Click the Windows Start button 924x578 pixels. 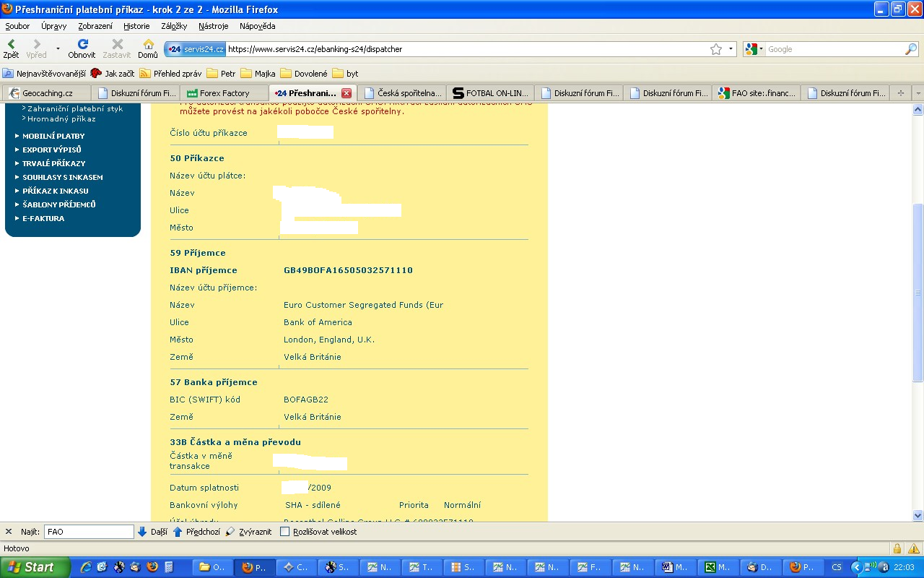point(35,567)
